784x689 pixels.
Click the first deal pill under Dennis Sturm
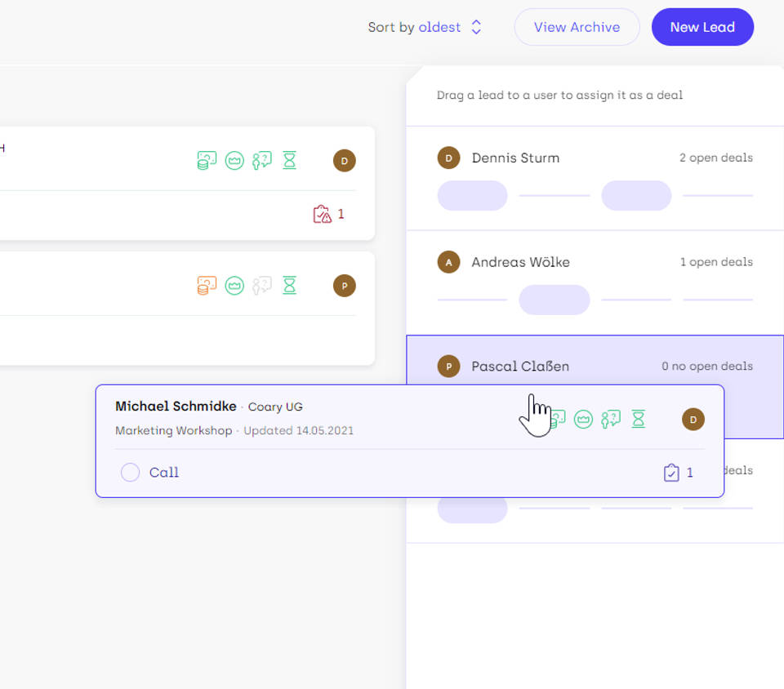[x=473, y=195]
